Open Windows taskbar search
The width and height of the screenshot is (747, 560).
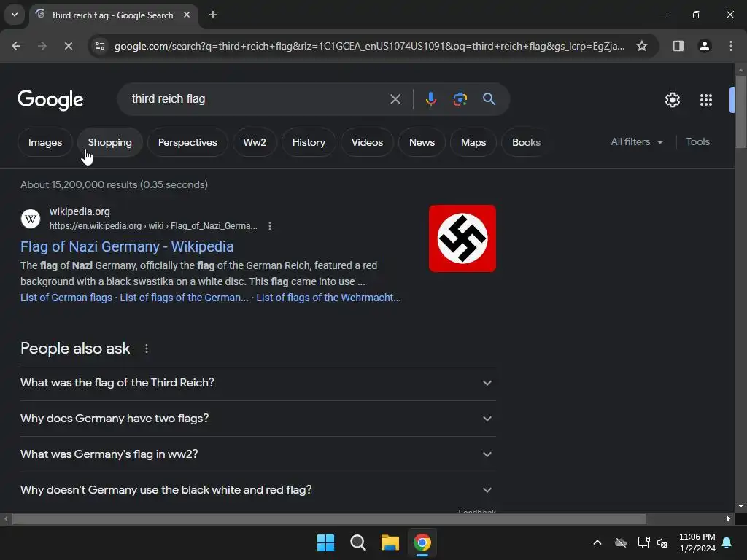pos(357,542)
